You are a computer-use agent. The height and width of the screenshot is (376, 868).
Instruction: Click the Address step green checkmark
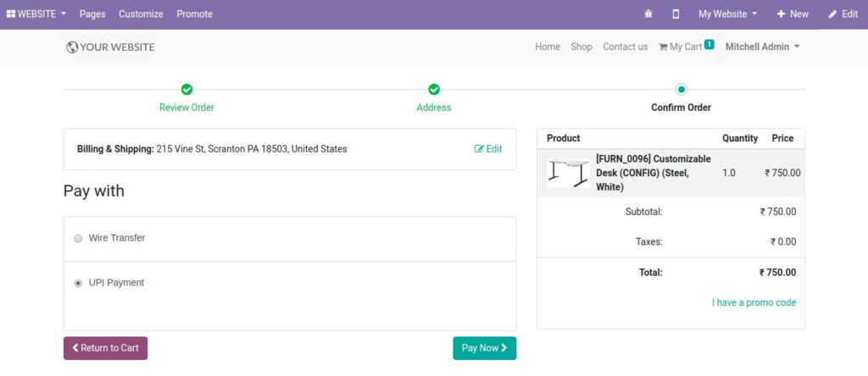click(434, 90)
